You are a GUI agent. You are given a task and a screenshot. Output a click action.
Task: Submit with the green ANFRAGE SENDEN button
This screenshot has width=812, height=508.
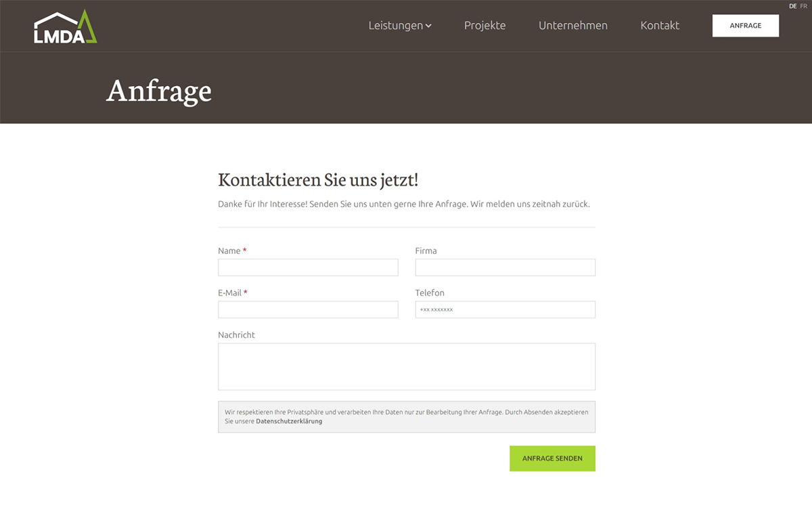pos(552,459)
